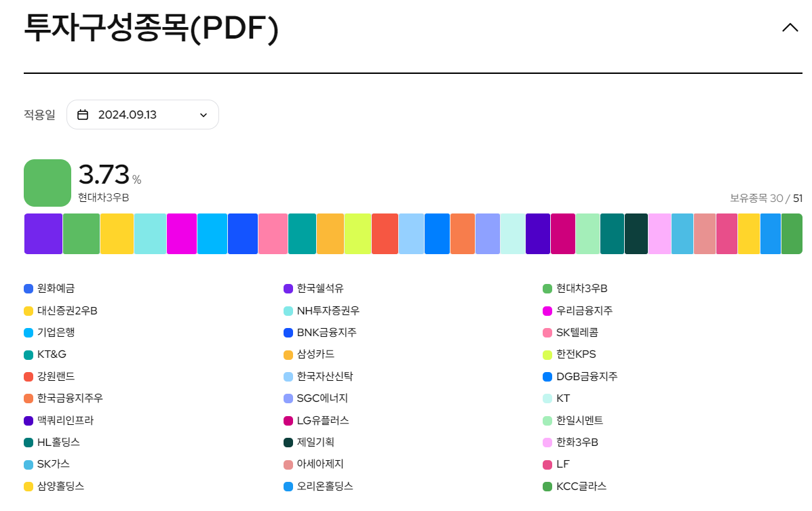Click the 원화예금 legend entry
This screenshot has width=812, height=511.
50,289
